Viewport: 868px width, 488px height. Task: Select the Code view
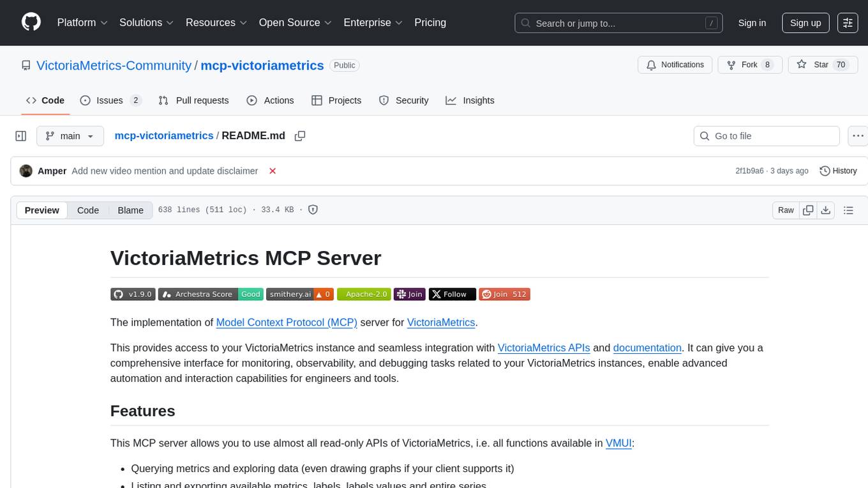click(x=88, y=210)
